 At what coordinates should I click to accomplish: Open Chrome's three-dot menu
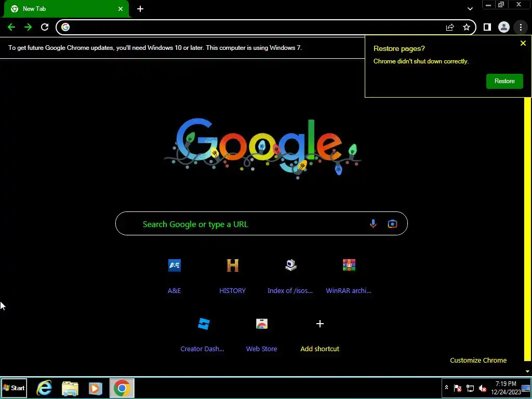tap(521, 27)
